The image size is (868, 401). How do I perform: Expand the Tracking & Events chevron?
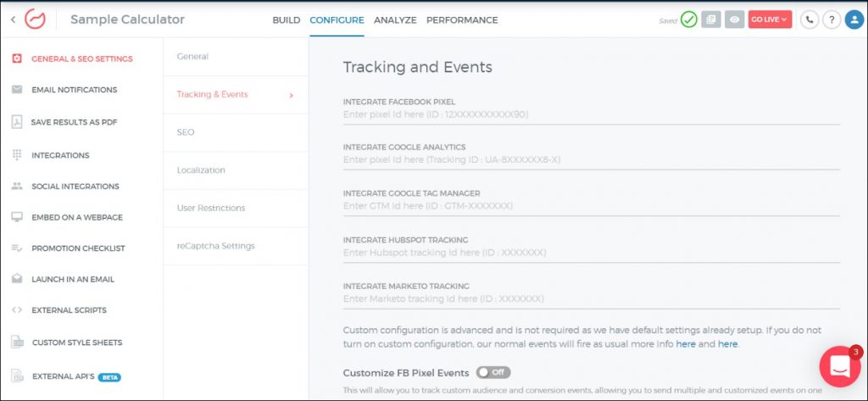pos(292,95)
